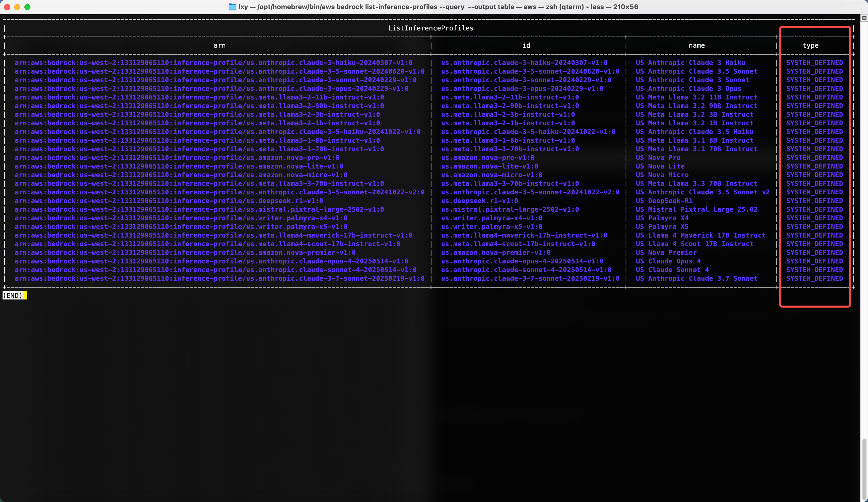Select arn ending claude-opus-4-20250514-v1:0
Image resolution: width=868 pixels, height=502 pixels.
pyautogui.click(x=211, y=261)
